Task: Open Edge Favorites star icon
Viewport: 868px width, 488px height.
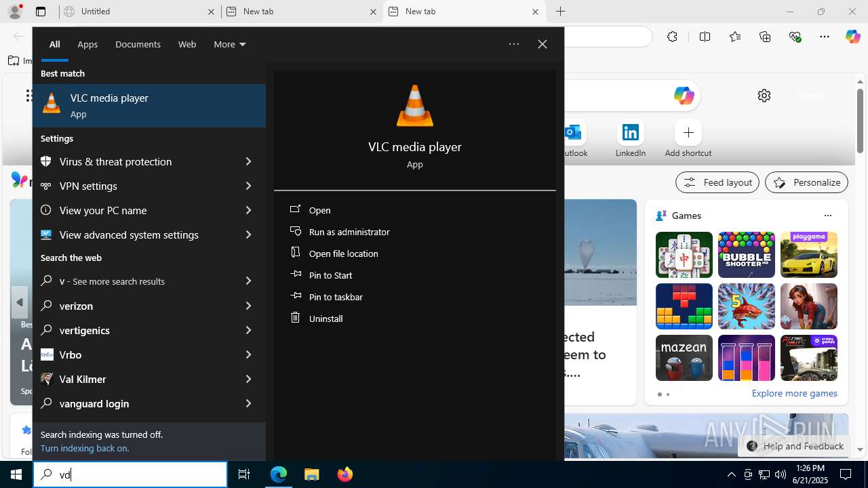Action: [x=735, y=37]
